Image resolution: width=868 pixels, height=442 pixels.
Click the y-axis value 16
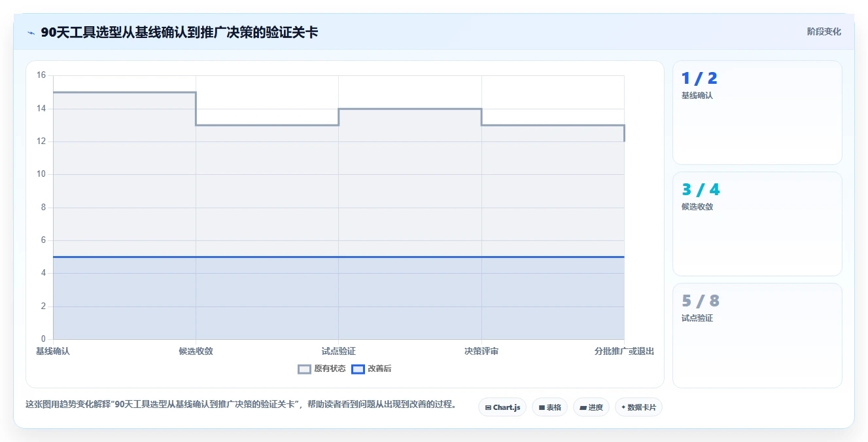click(x=41, y=75)
